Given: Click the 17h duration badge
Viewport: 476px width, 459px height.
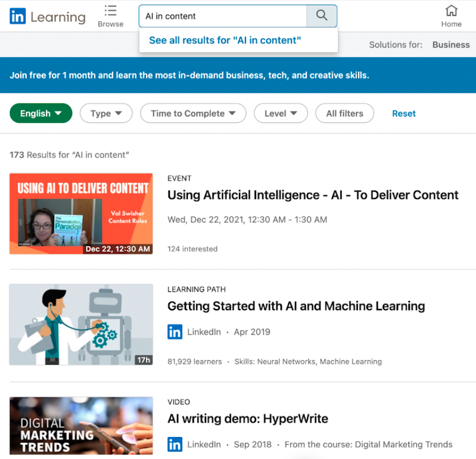Looking at the screenshot, I should point(144,360).
